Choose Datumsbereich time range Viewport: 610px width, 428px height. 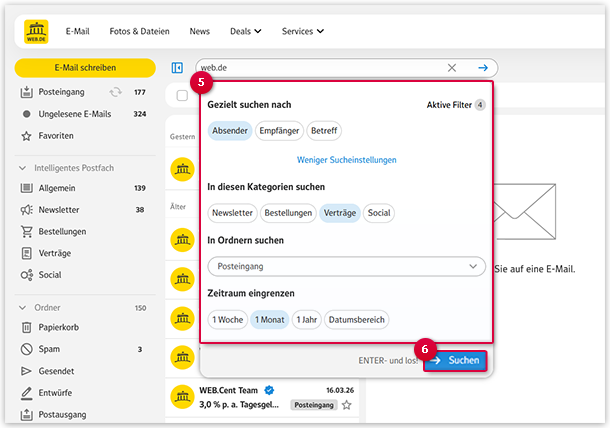(x=357, y=320)
